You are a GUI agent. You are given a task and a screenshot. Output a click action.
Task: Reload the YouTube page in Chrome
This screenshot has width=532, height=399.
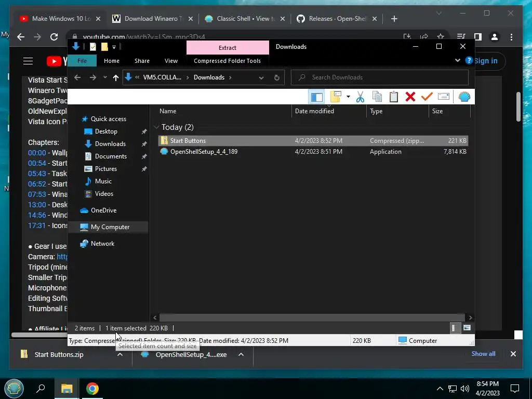click(x=54, y=37)
